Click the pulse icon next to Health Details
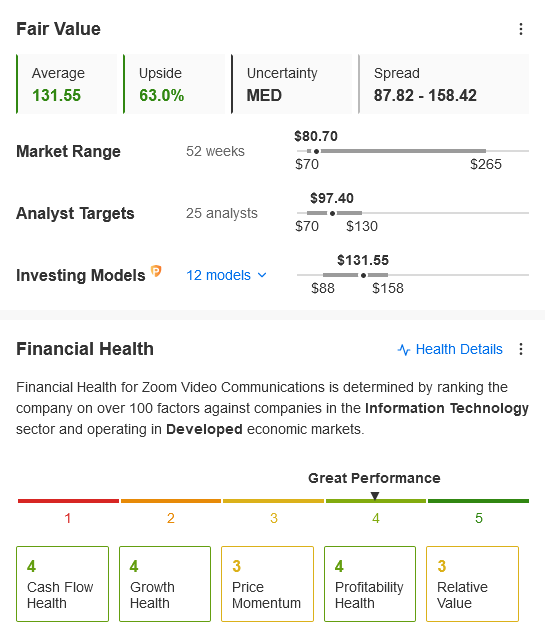Viewport: 545px width, 634px height. pos(404,349)
